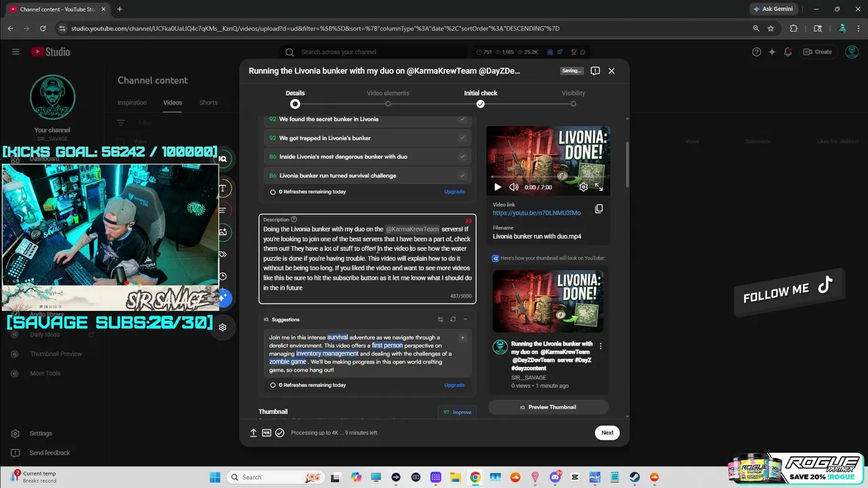Go to the Video elements step
Screen dimensions: 868x488
point(388,98)
